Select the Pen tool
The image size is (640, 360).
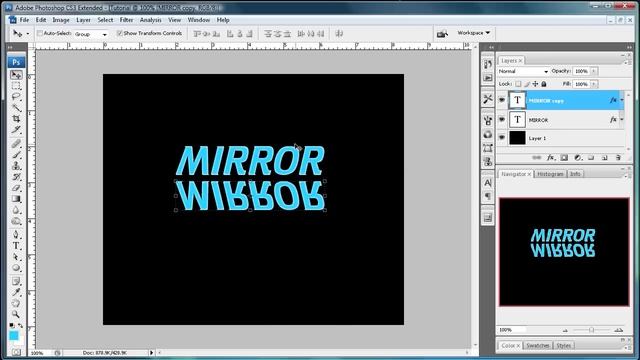(16, 235)
